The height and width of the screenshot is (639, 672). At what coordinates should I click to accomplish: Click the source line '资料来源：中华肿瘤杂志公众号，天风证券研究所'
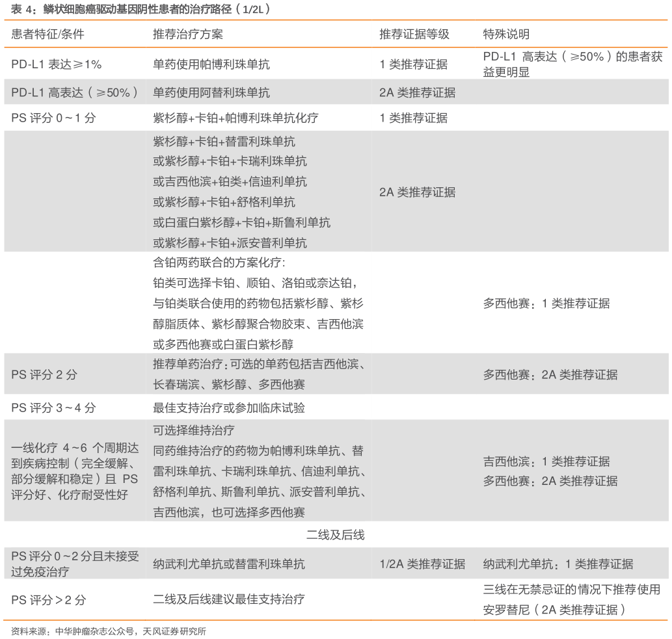coord(109,631)
